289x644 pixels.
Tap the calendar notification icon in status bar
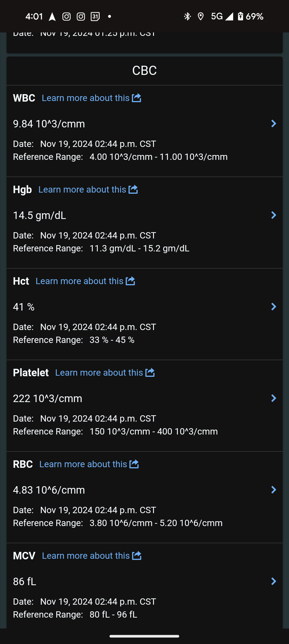pos(95,17)
